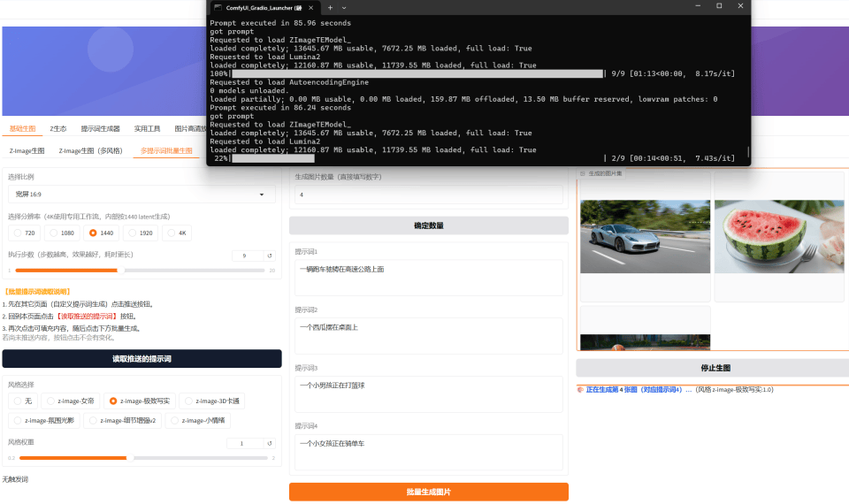This screenshot has height=504, width=849.
Task: Reset 风格权重 using its reset arrow icon
Action: pos(269,443)
